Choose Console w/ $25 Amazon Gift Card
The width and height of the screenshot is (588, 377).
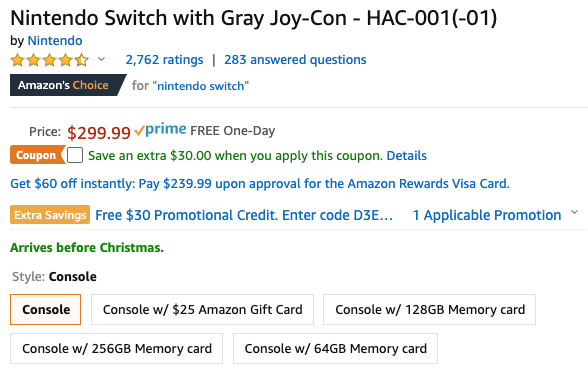pos(202,309)
